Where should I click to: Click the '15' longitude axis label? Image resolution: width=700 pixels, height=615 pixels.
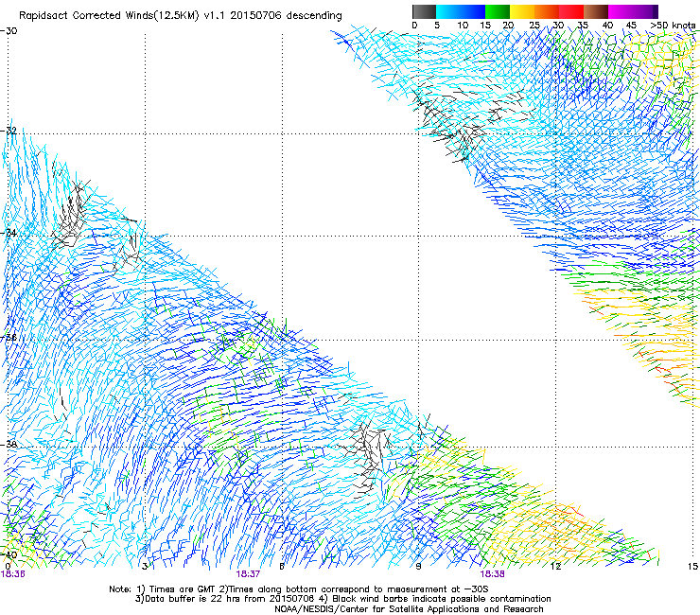(x=692, y=567)
